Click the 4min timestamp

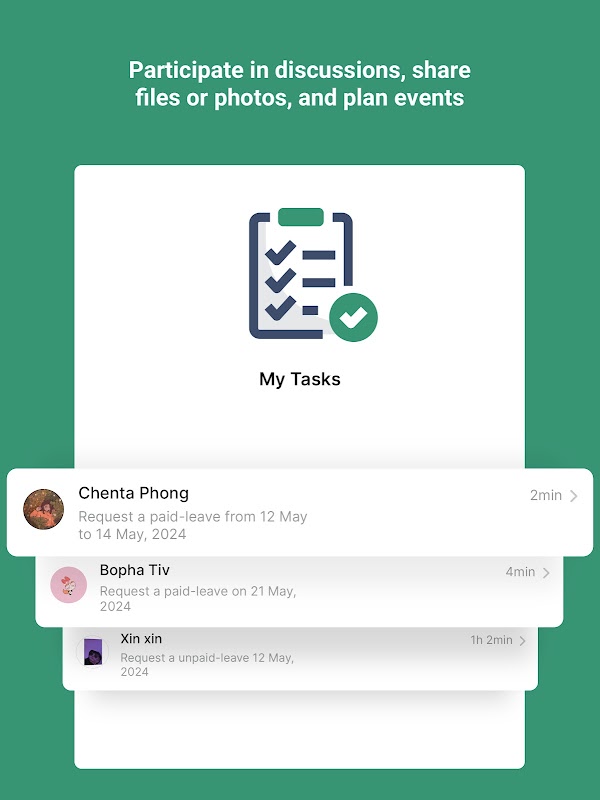[520, 572]
